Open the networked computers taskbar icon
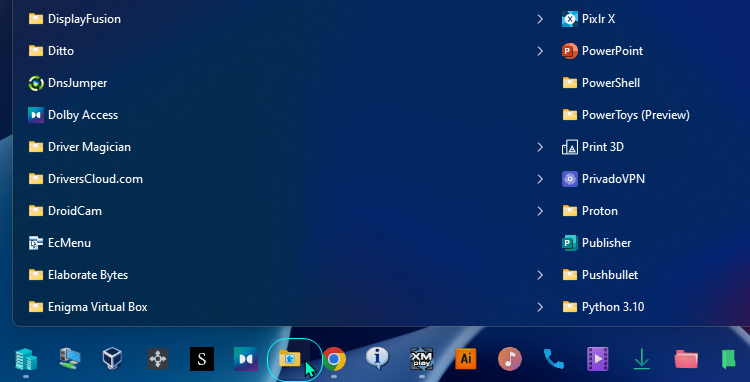The image size is (750, 382). (x=70, y=359)
